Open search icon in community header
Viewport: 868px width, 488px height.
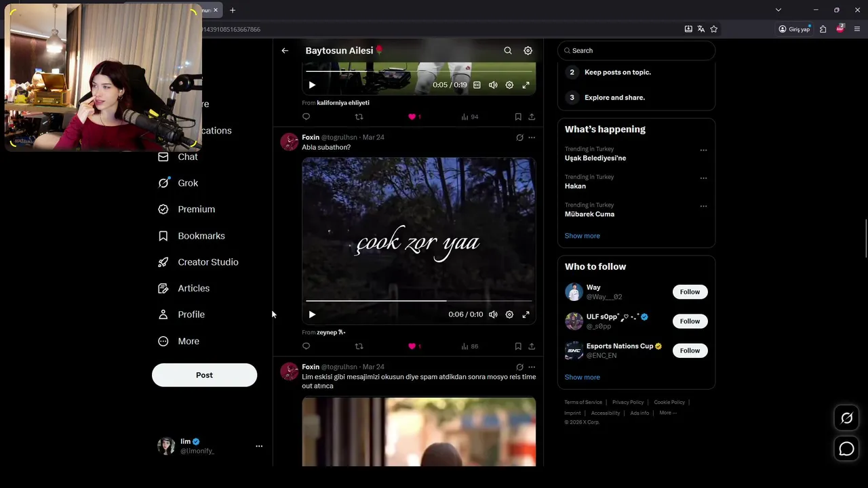tap(508, 51)
